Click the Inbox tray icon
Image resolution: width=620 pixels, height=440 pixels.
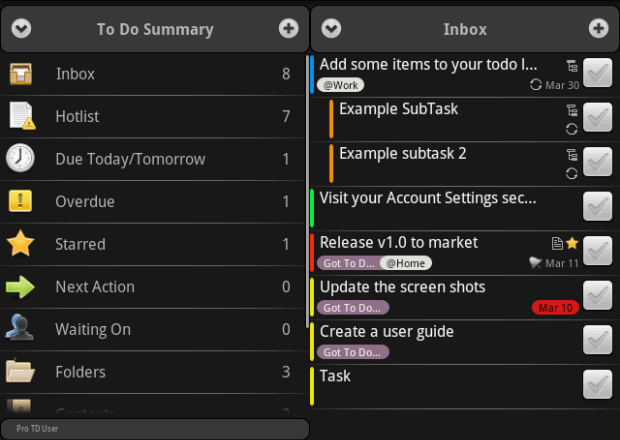(x=21, y=74)
